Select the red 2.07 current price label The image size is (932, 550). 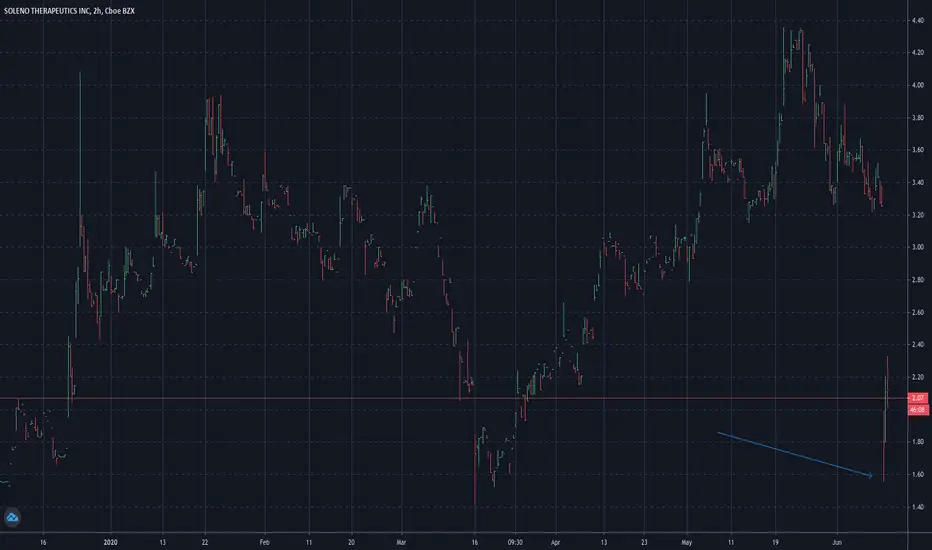coord(918,398)
